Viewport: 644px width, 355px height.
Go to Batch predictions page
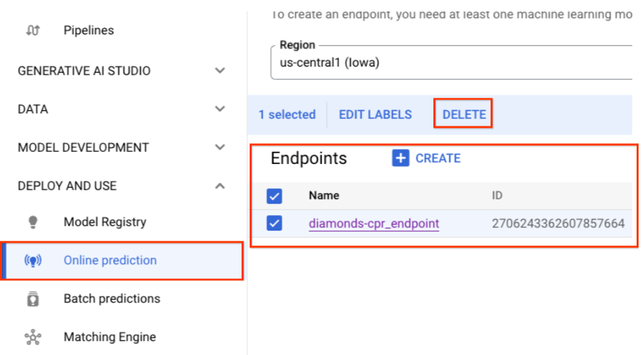coord(112,299)
